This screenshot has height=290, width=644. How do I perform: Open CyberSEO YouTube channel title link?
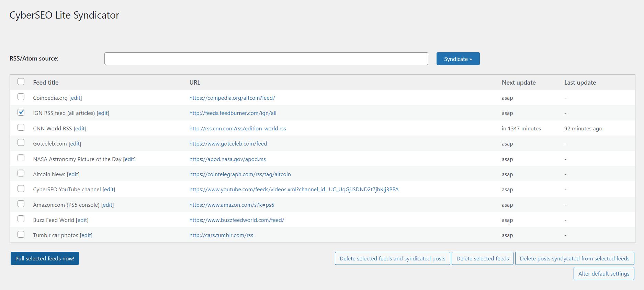[67, 189]
